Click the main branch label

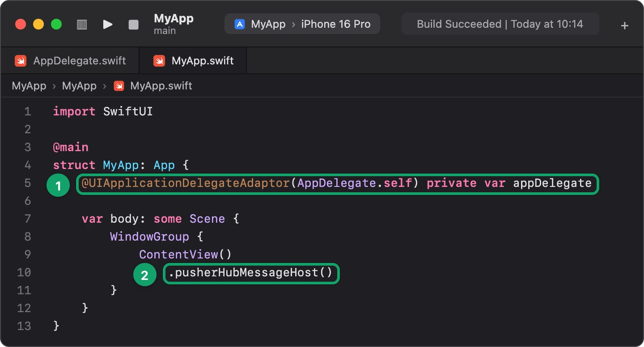point(165,31)
